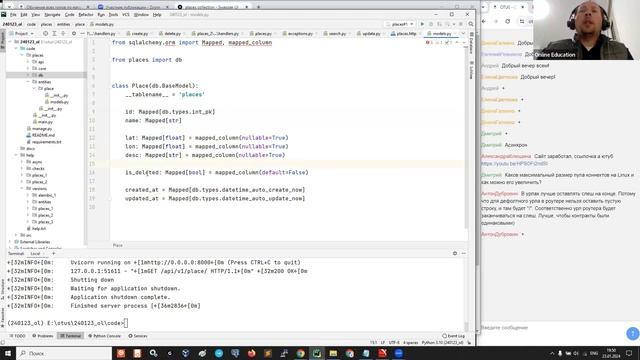Open the Event Log

point(453,336)
